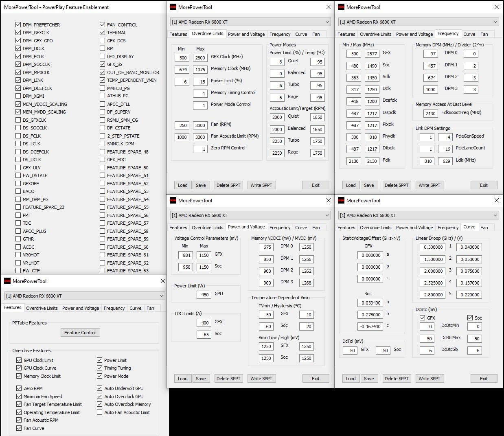Click Delete SPPT in Frequency window
504x436 pixels.
tap(397, 185)
